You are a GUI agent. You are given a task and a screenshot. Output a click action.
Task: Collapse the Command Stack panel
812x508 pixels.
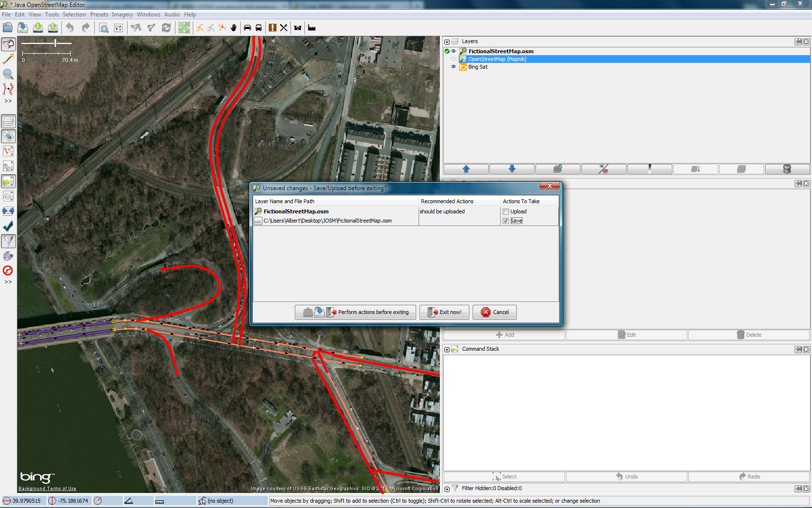click(x=447, y=349)
